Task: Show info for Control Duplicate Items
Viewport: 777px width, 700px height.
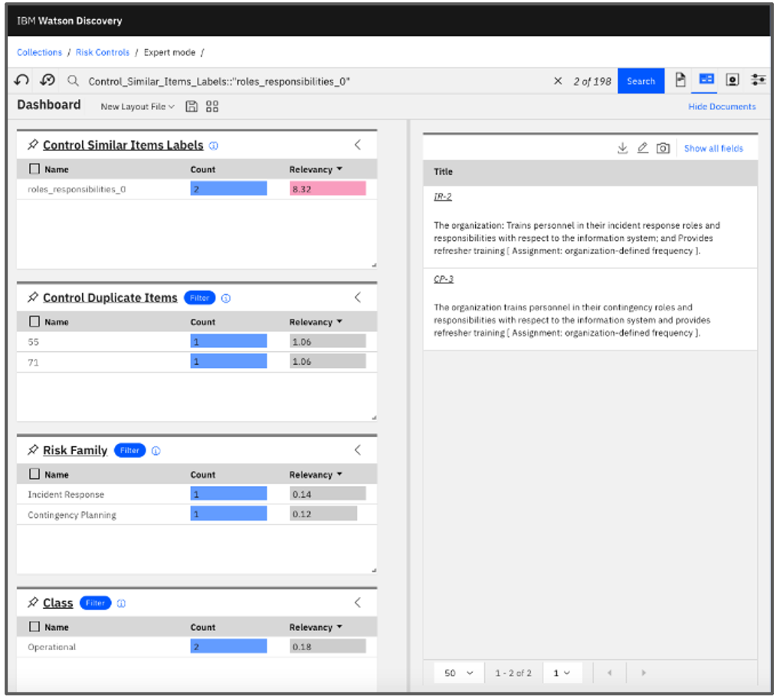Action: click(x=226, y=298)
